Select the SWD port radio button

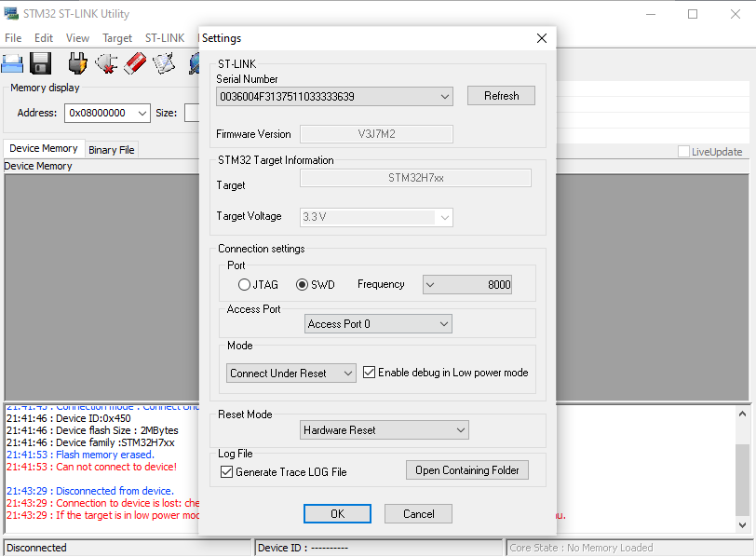302,284
